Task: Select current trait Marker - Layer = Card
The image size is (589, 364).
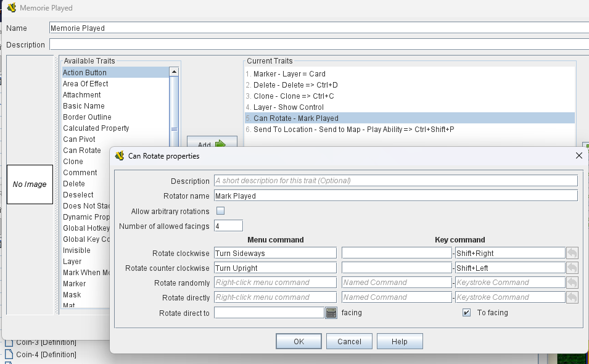Action: pyautogui.click(x=410, y=73)
